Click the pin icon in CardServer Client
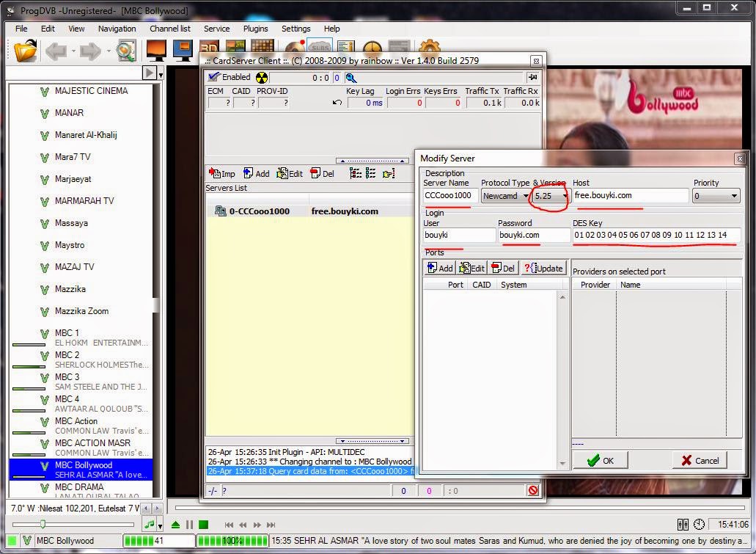The height and width of the screenshot is (554, 756). pyautogui.click(x=533, y=77)
